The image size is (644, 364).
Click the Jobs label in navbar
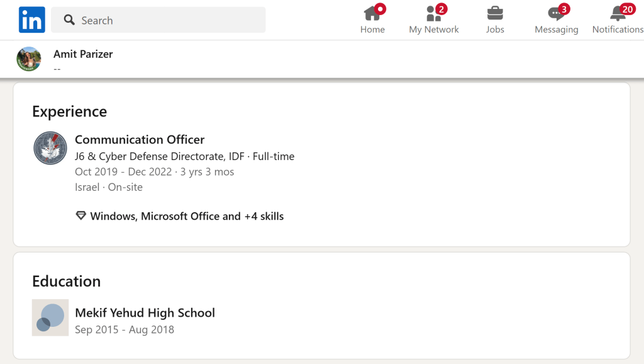tap(495, 30)
